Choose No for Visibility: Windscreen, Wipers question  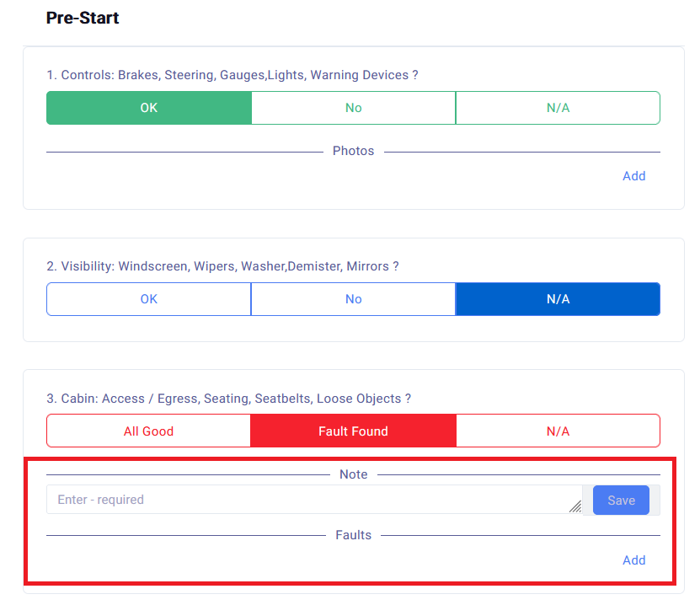353,299
